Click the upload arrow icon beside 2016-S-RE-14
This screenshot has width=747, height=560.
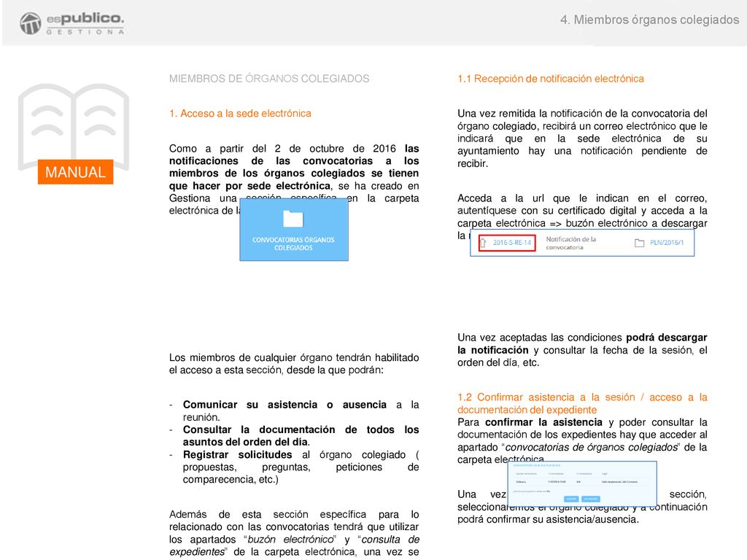pos(483,242)
